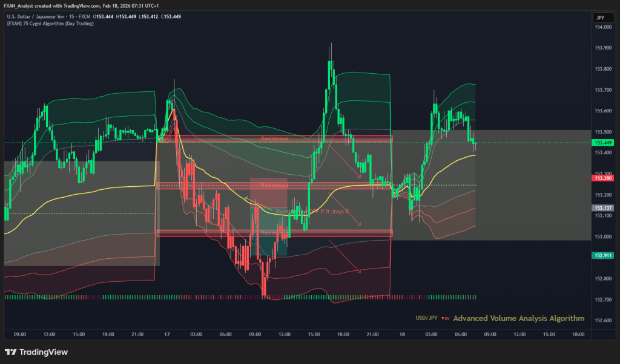Click the Advanced Volume Analysis Algorithm label
This screenshot has width=620, height=364.
(x=518, y=318)
